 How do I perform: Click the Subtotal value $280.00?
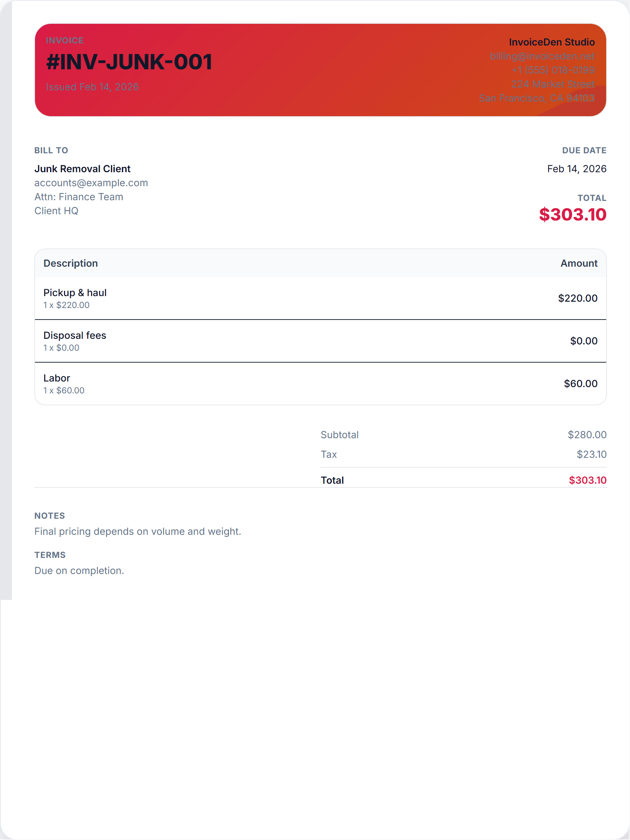pyautogui.click(x=587, y=434)
